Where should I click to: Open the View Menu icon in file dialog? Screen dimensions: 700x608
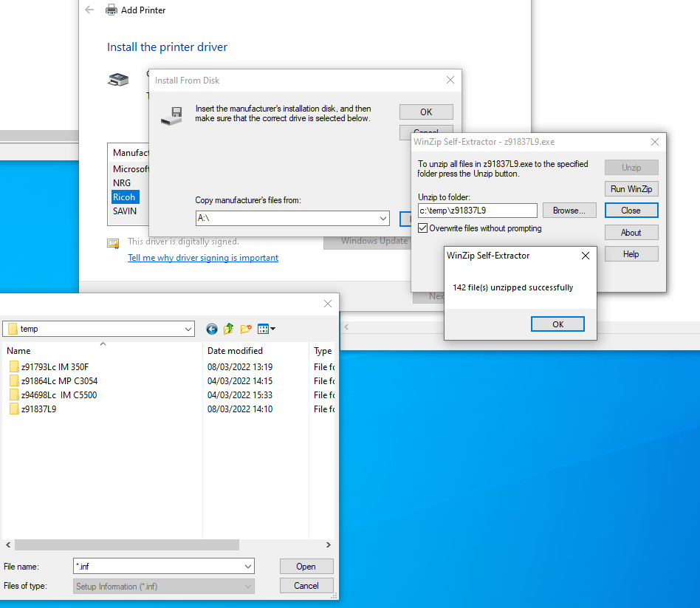click(267, 329)
